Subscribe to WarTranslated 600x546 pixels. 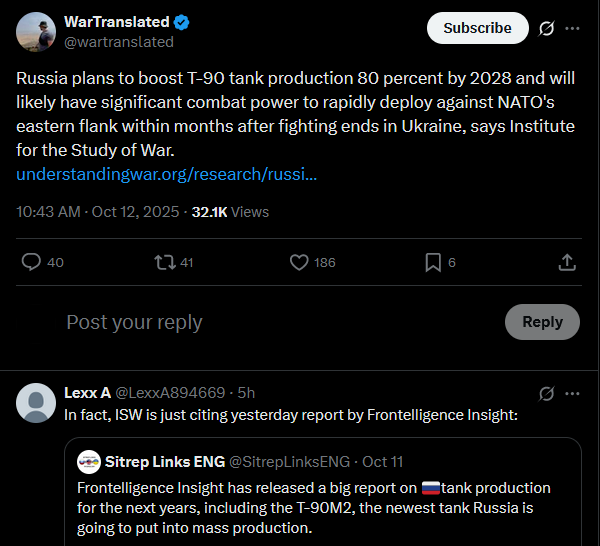coord(477,28)
